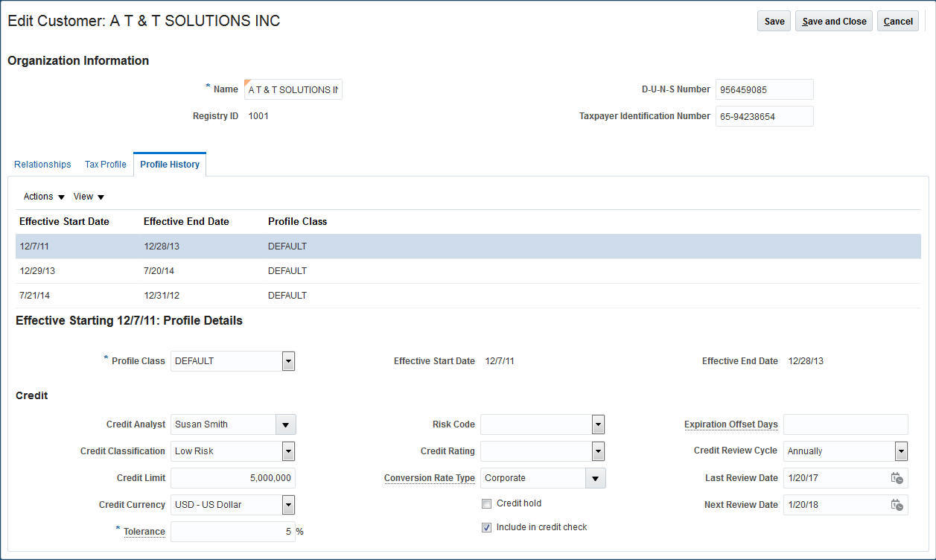936x560 pixels.
Task: Select the row starting 7/21/14
Action: tap(468, 296)
